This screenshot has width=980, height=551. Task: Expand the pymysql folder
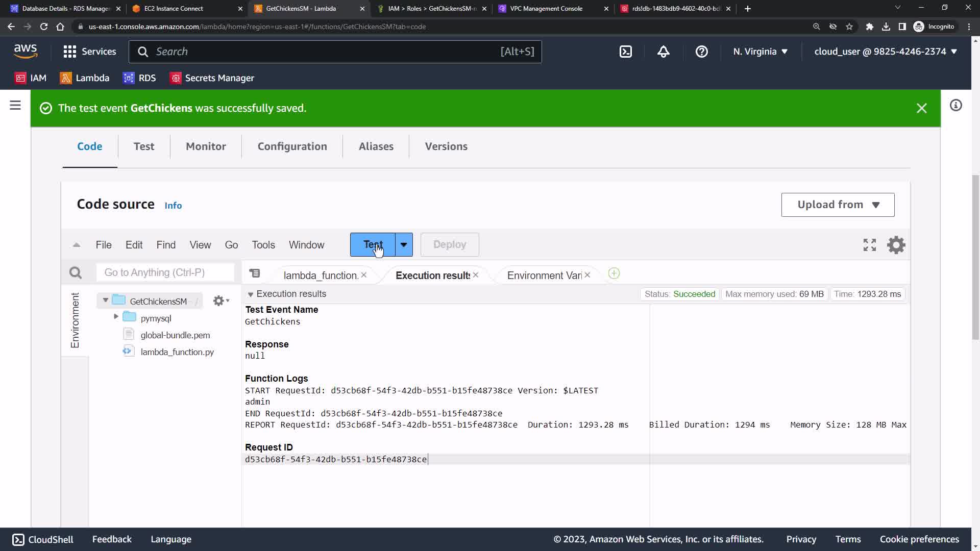[x=116, y=317]
